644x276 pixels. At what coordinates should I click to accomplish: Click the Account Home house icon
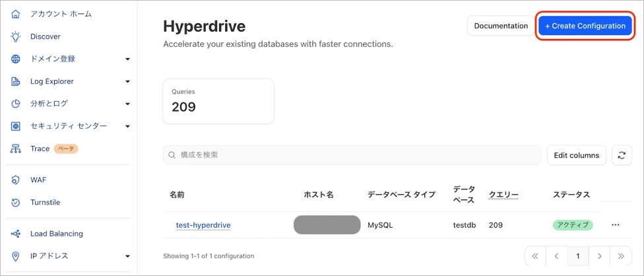(x=16, y=14)
